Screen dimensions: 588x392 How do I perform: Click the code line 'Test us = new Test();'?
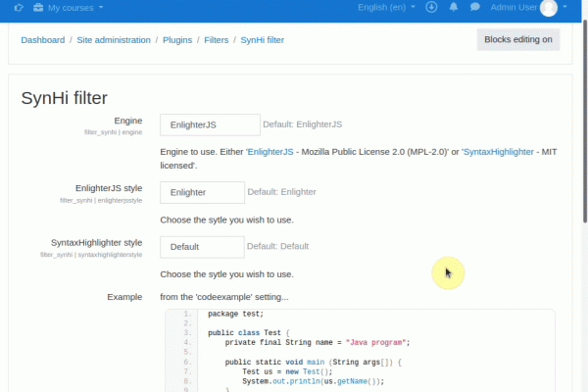[287, 371]
